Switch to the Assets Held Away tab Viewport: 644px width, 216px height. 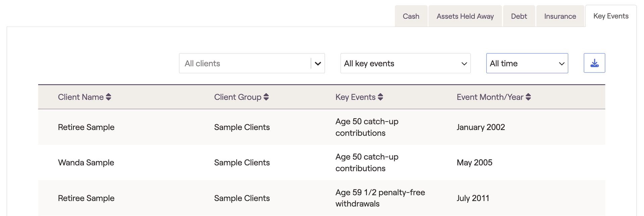pos(465,16)
